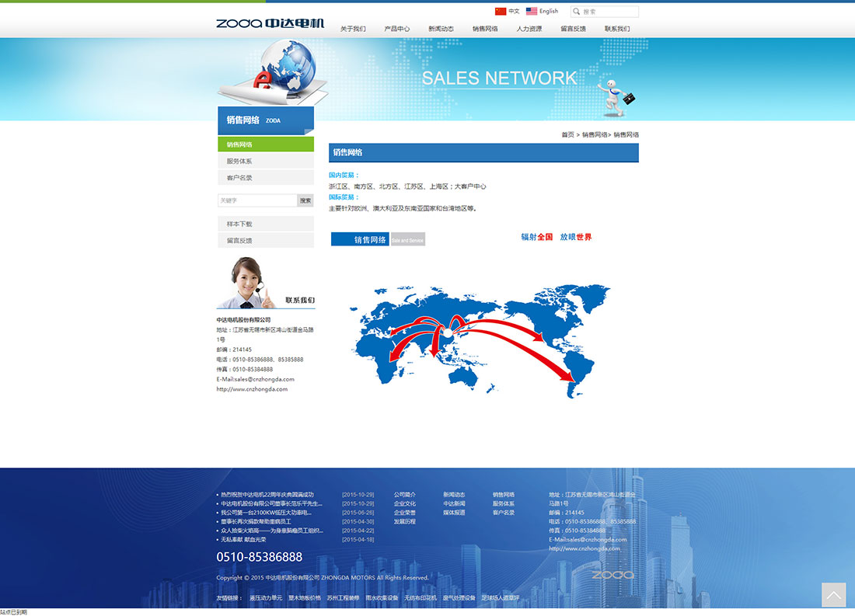
Task: Click the robot mascot with briefcase
Action: (615, 96)
